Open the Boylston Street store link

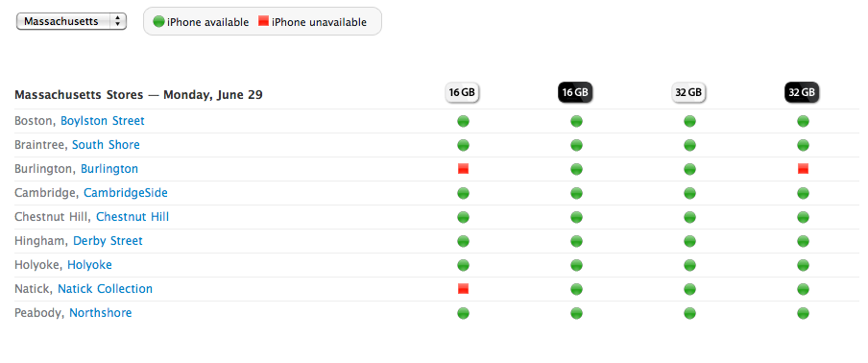click(x=103, y=121)
